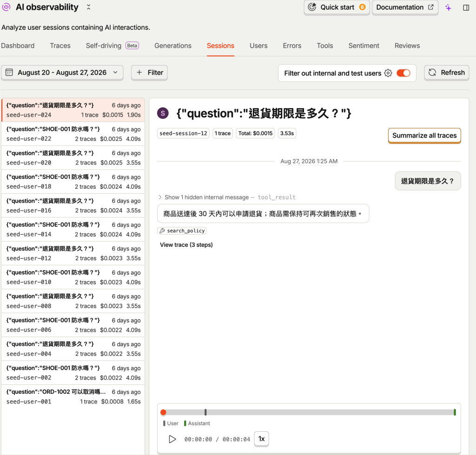Click the AI observability eye logo icon

pyautogui.click(x=6, y=7)
